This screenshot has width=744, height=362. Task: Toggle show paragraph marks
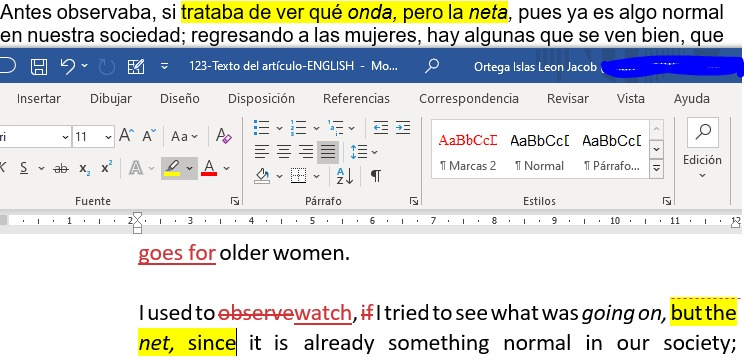[375, 176]
